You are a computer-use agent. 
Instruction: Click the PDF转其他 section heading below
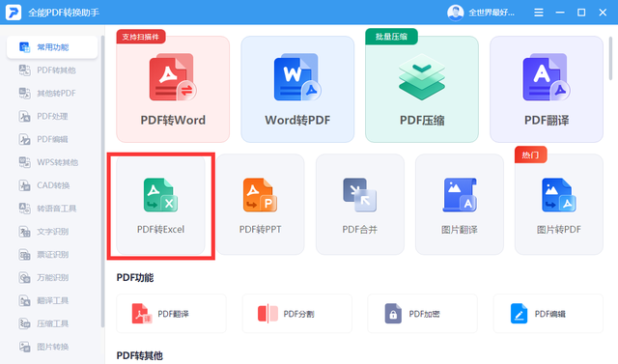tap(140, 355)
